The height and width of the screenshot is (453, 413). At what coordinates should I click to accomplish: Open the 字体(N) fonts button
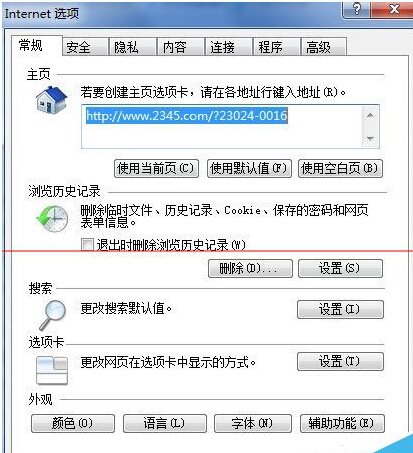pyautogui.click(x=253, y=424)
